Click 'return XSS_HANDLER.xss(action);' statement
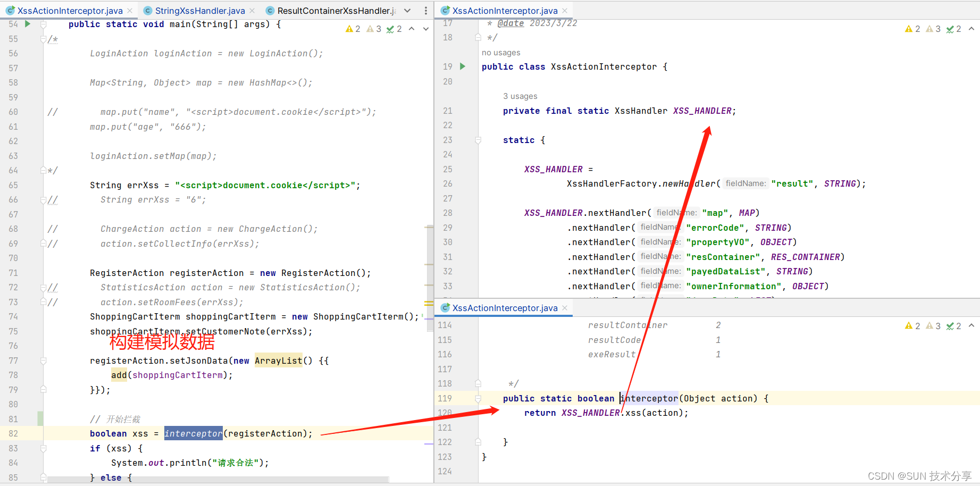 (606, 413)
